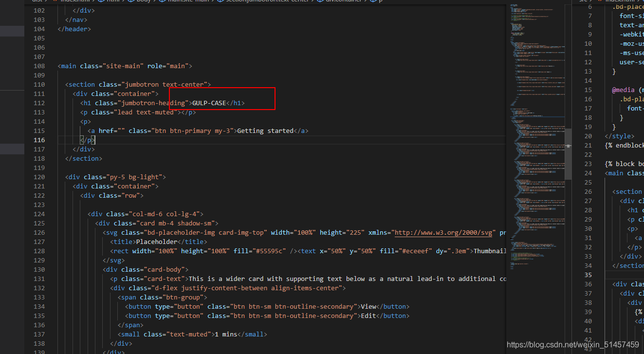Open the w3.org/2000/svg link in svg tag
644x354 pixels.
(x=444, y=233)
